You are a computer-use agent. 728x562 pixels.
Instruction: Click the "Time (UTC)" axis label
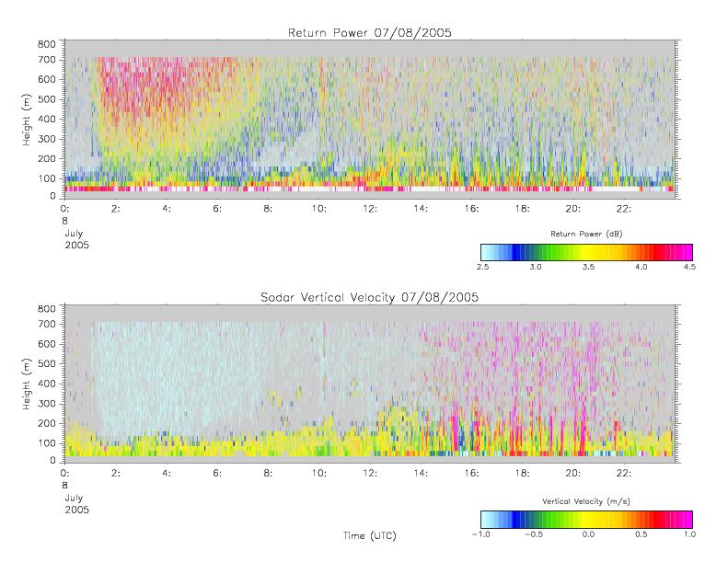[x=370, y=535]
